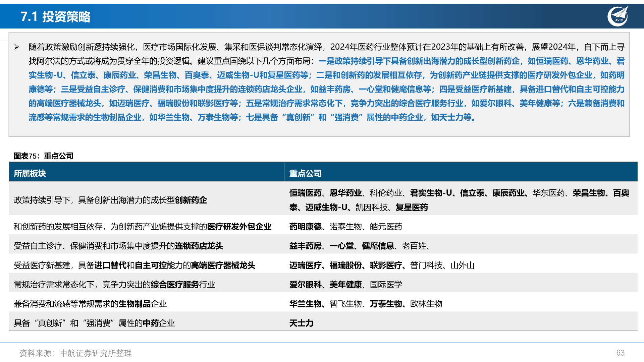Click company name 联影医疗 in the table
The image size is (644, 362).
(386, 265)
